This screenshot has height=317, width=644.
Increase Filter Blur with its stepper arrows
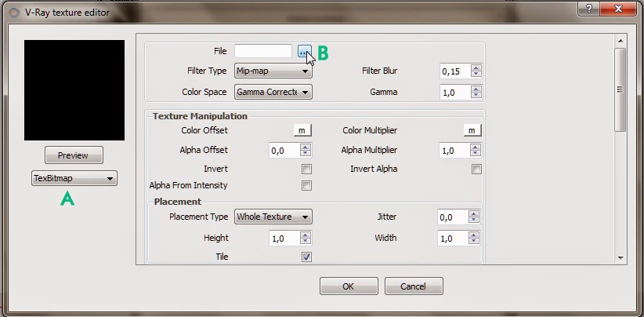[x=476, y=68]
